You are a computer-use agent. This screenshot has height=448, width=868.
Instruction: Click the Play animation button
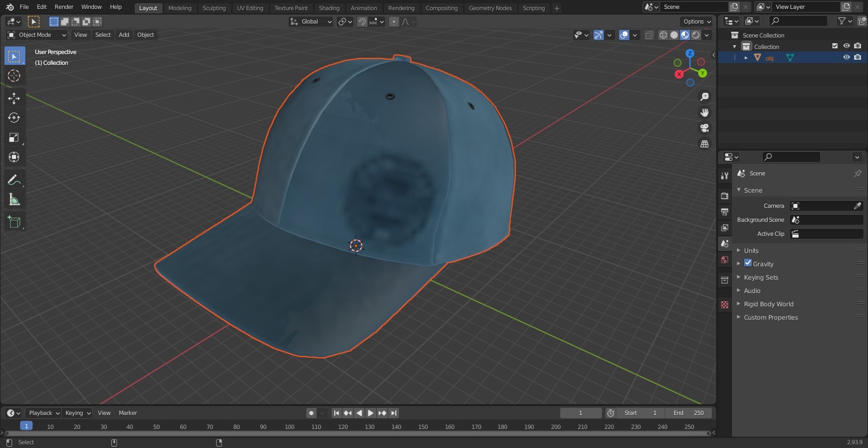click(370, 413)
